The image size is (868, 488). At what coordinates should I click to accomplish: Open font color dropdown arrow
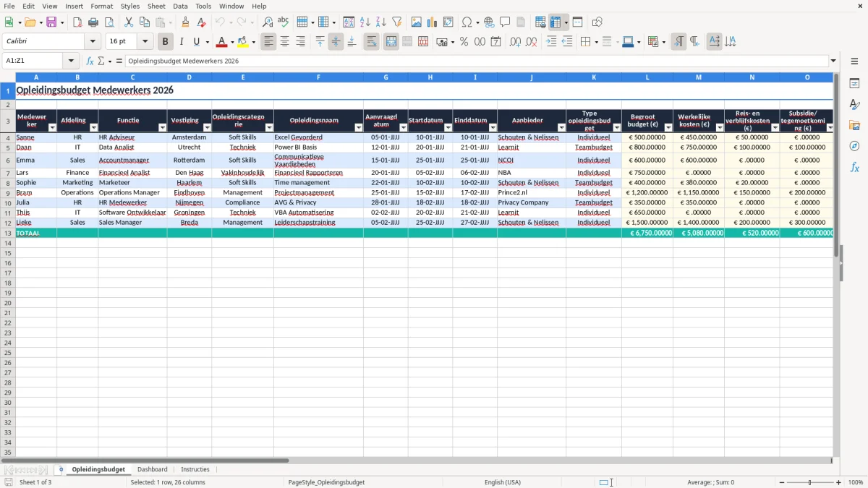coord(232,42)
